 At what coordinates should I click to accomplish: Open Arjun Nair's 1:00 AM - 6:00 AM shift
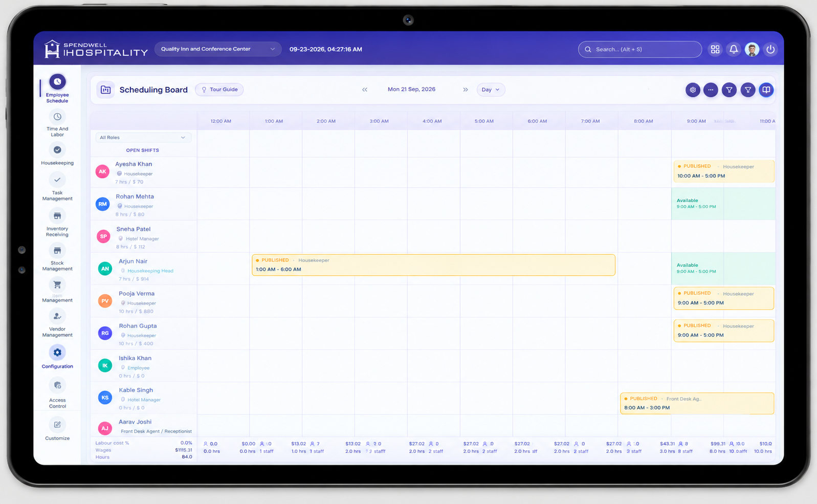433,265
